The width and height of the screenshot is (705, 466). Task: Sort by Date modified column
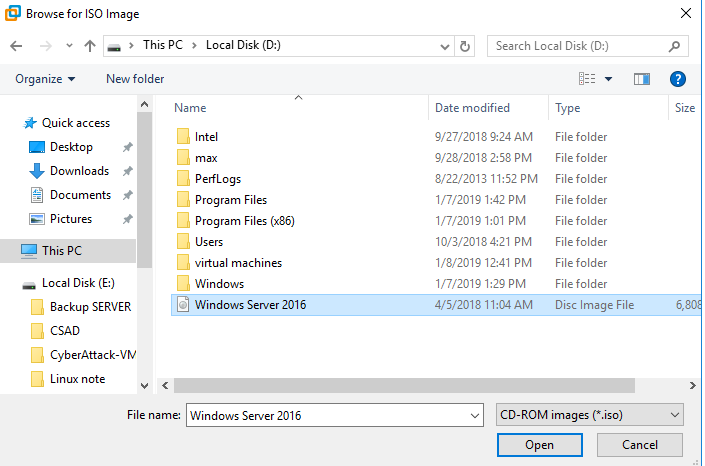pyautogui.click(x=472, y=108)
